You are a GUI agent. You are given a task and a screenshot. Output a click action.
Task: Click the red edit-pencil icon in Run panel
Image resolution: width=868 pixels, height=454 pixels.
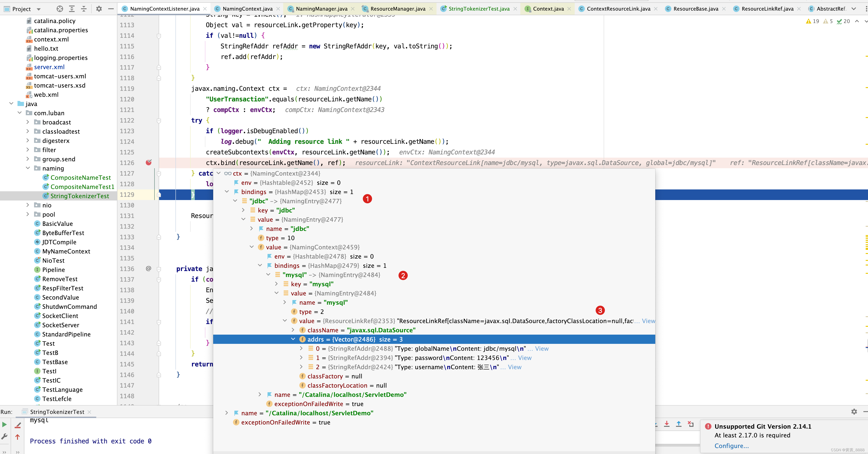click(17, 425)
